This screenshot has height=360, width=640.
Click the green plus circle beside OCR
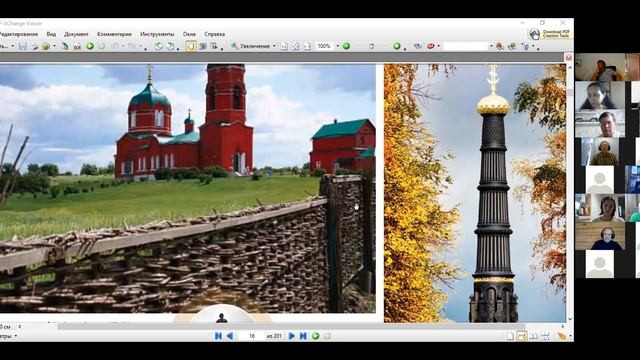tap(90, 46)
